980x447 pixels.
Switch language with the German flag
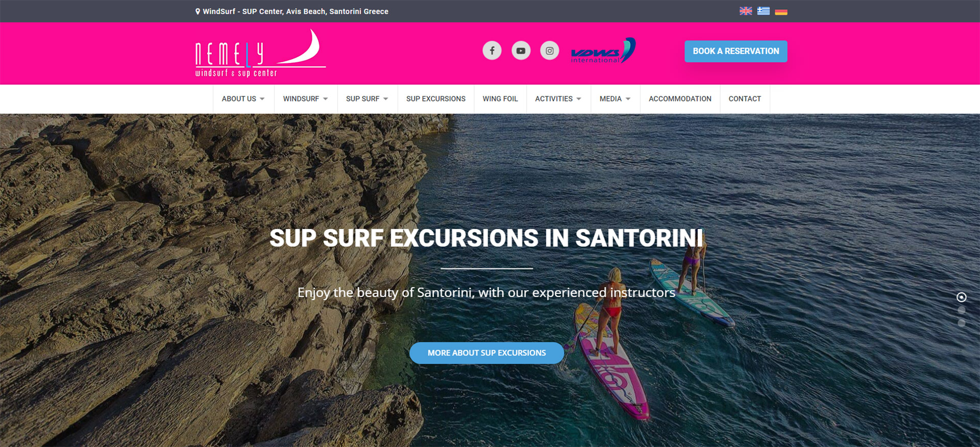[781, 11]
